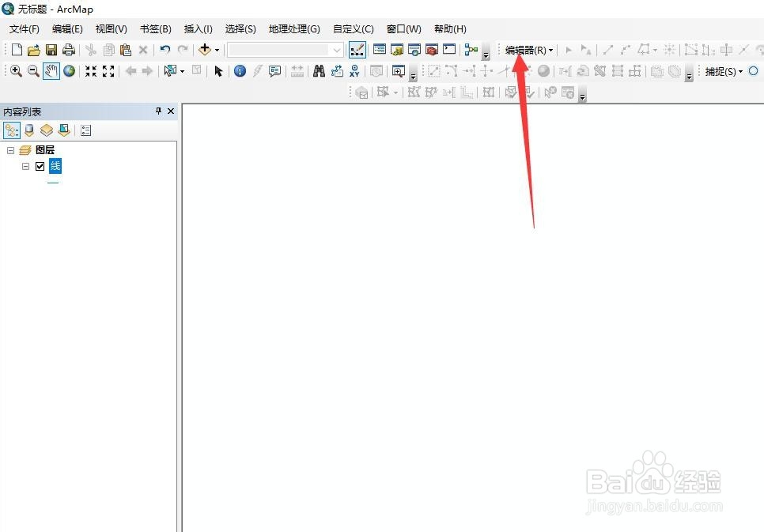764x532 pixels.
Task: Click the Go To XY tool
Action: pyautogui.click(x=354, y=71)
